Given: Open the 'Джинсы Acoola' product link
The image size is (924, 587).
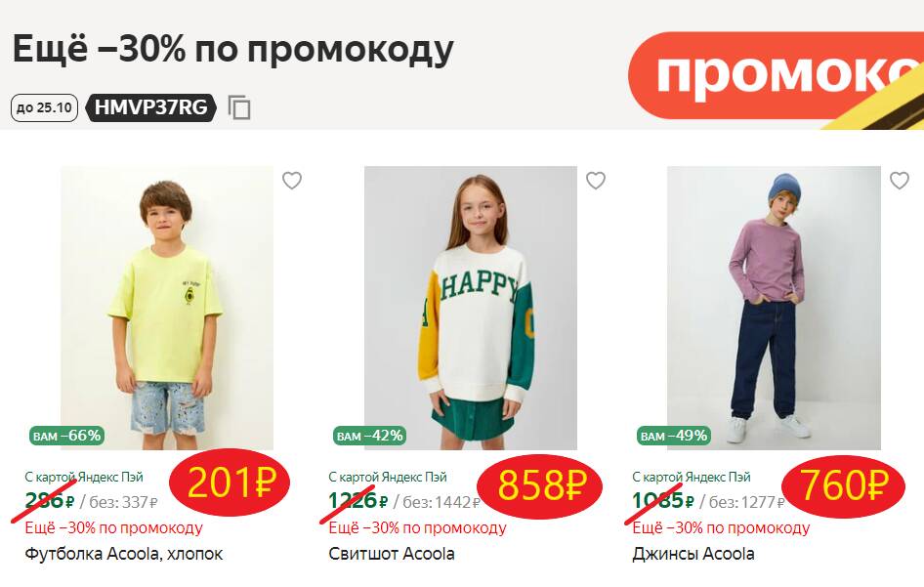Looking at the screenshot, I should tap(693, 554).
